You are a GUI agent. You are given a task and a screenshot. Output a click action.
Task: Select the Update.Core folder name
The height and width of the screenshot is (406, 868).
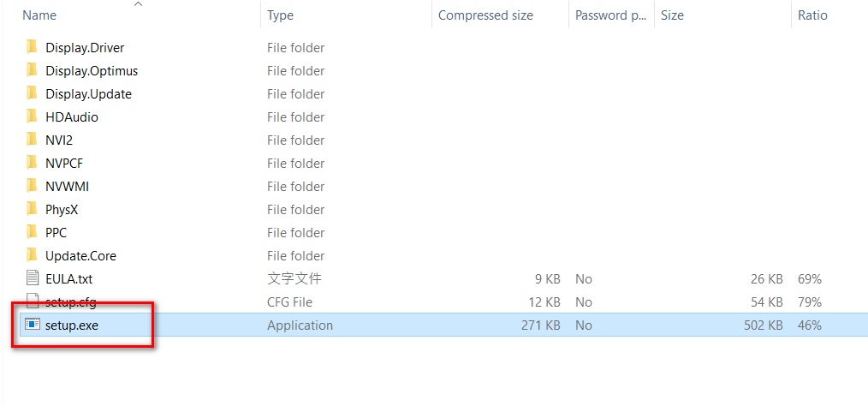(80, 256)
